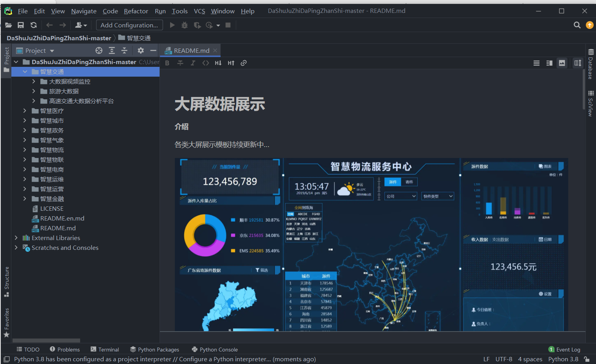Insert link in markdown editor
Viewport: 596px width, 364px height.
[x=244, y=63]
